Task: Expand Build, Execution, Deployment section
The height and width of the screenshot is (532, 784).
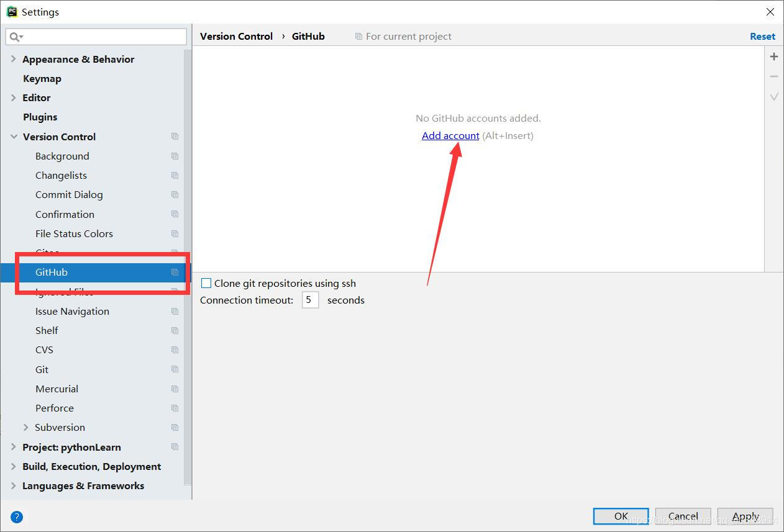Action: coord(14,466)
